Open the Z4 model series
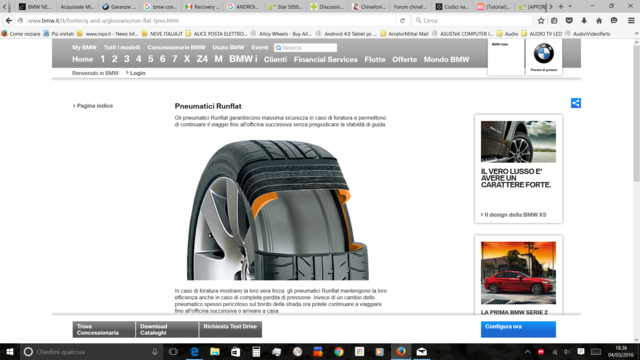 point(202,59)
